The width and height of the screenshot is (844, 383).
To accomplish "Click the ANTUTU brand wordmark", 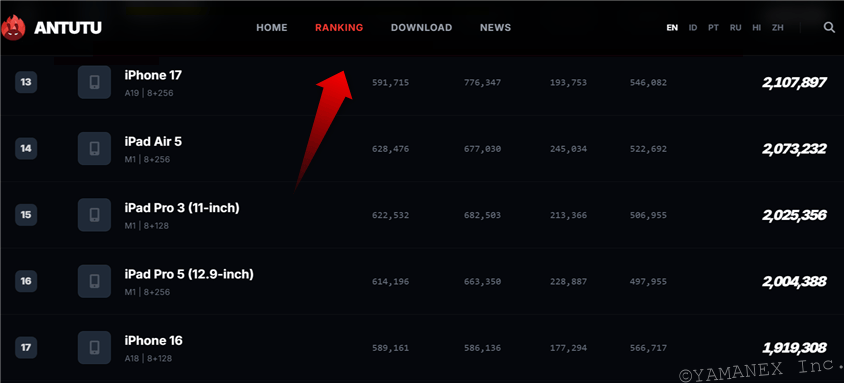I will tap(68, 28).
